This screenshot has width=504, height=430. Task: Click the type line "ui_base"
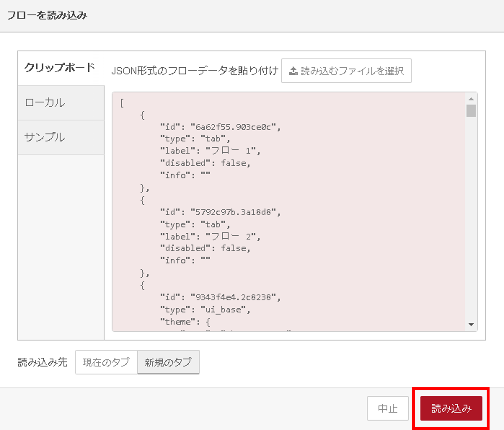tap(205, 310)
